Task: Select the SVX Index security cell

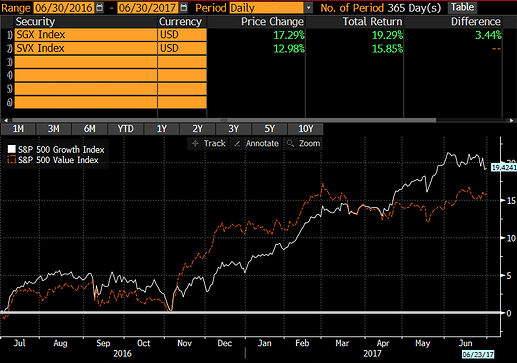Action: point(85,48)
